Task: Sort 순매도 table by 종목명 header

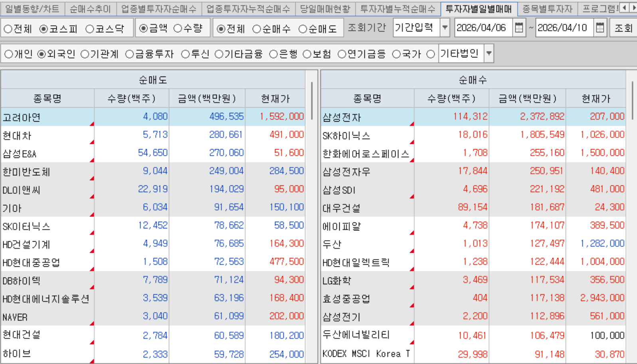Action: click(47, 98)
